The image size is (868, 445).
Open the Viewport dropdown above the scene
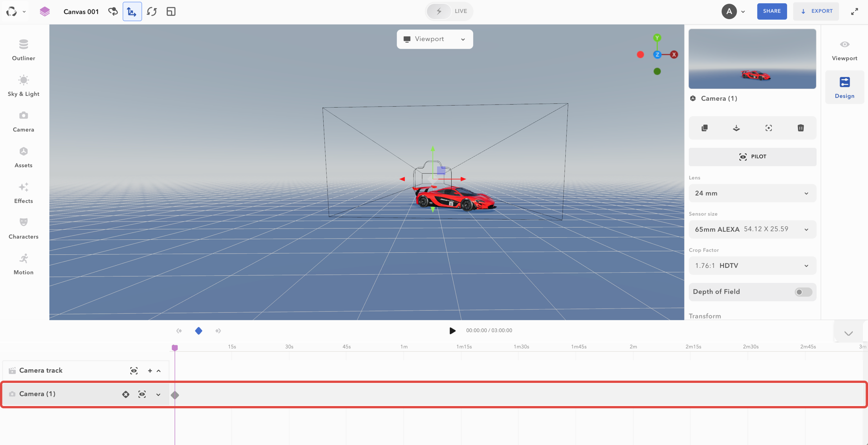click(434, 39)
